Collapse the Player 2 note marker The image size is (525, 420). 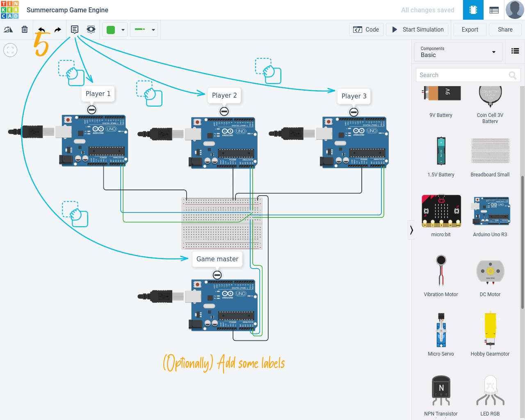tap(224, 111)
